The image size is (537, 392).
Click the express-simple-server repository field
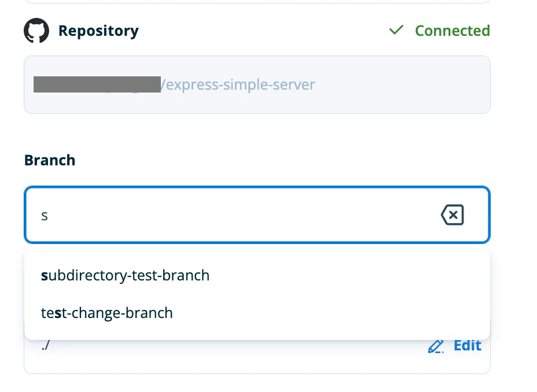pos(257,84)
